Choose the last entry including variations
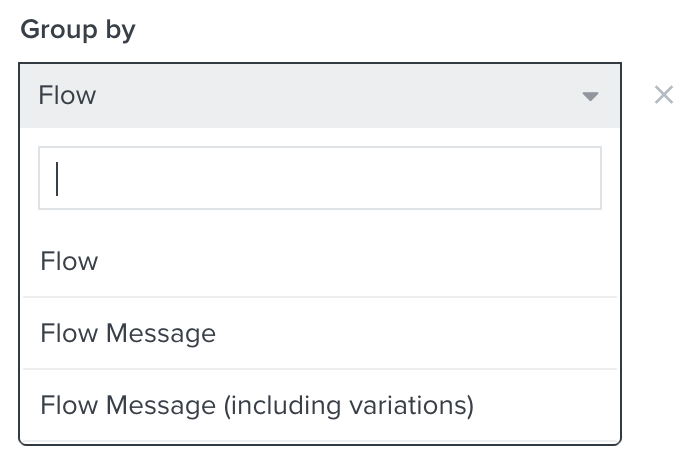The height and width of the screenshot is (456, 678). tap(257, 405)
